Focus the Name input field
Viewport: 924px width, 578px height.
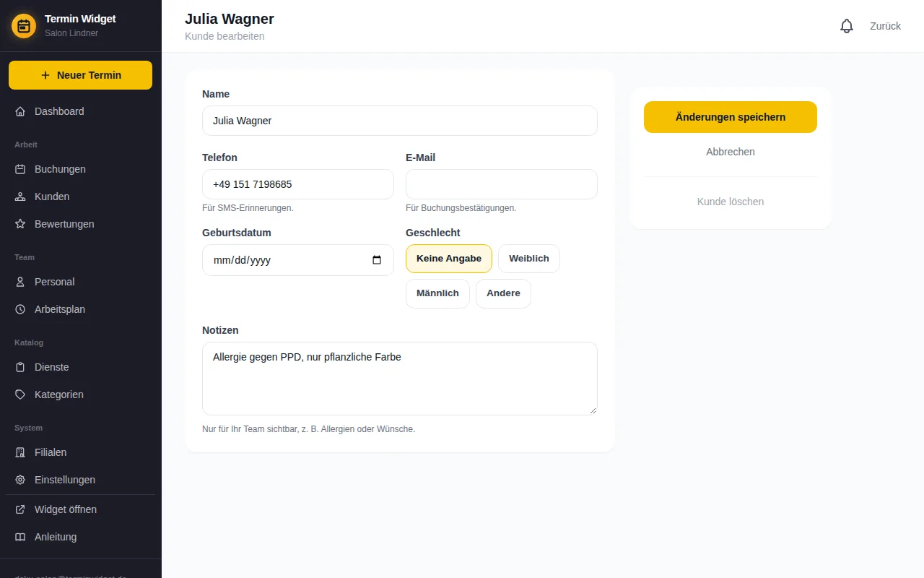(x=400, y=121)
